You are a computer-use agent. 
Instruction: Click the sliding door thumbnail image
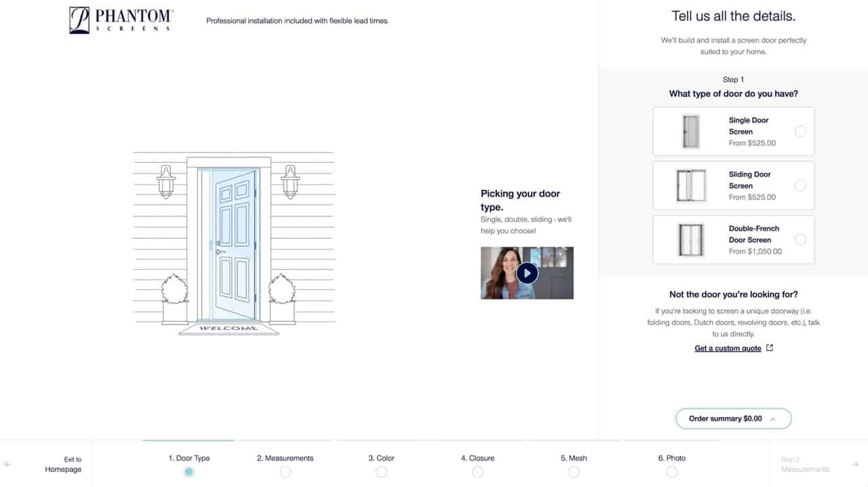click(x=691, y=185)
